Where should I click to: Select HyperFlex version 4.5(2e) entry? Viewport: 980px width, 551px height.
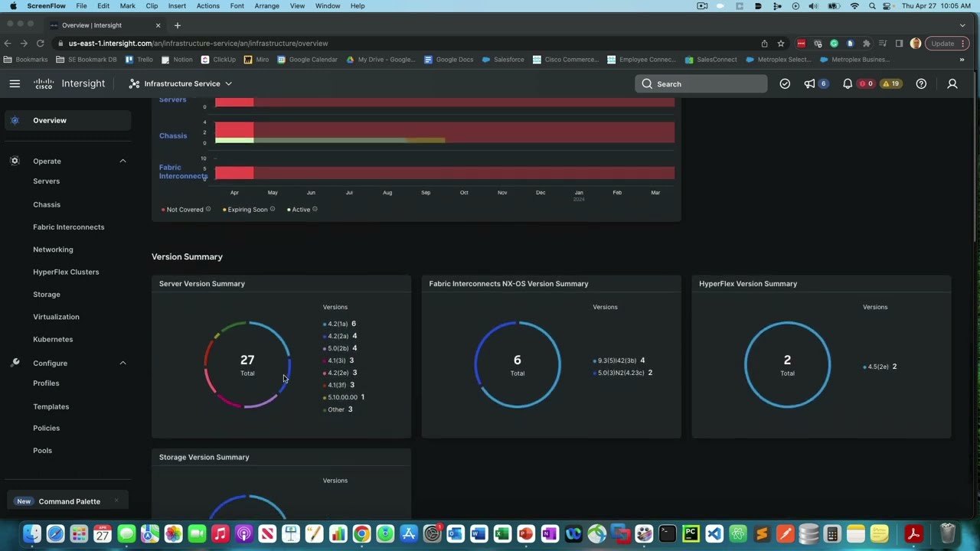pyautogui.click(x=880, y=367)
